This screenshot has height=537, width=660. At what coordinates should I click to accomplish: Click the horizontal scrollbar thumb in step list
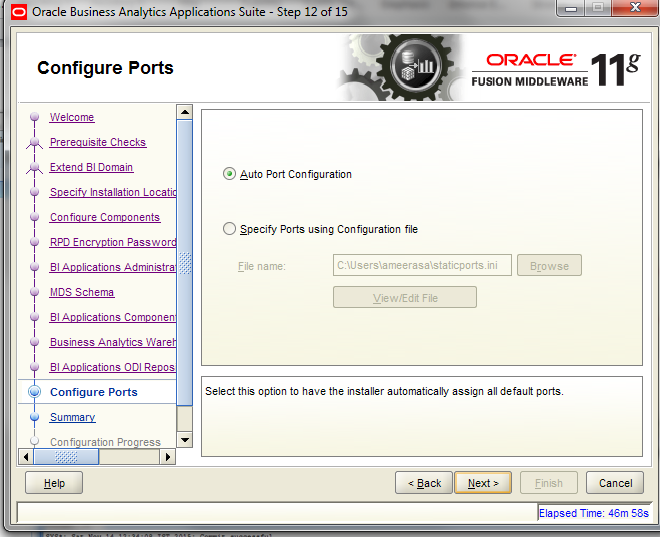click(66, 457)
